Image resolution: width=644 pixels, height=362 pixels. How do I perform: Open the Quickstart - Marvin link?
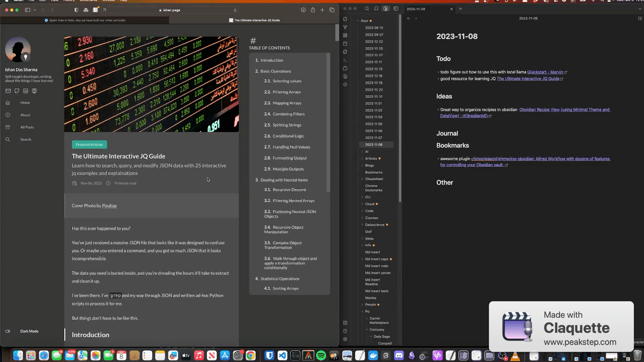(545, 72)
